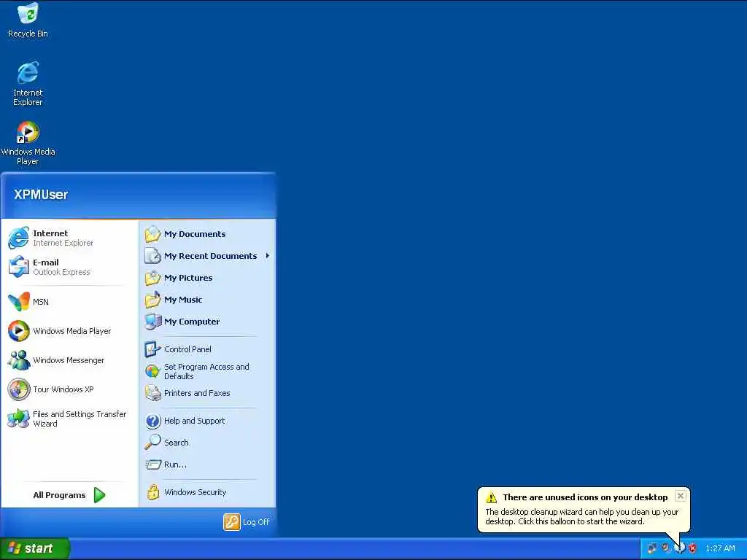747x560 pixels.
Task: Open the MSN butterfly entry
Action: (69, 301)
